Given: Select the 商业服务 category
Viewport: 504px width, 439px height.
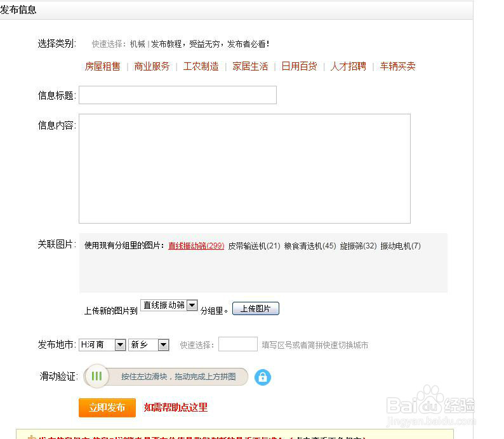Looking at the screenshot, I should (152, 66).
